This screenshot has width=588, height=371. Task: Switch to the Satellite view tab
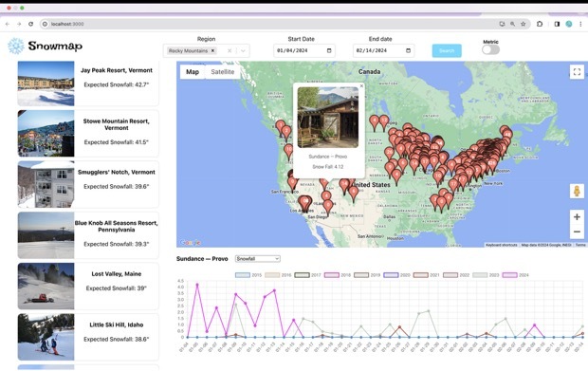point(222,72)
